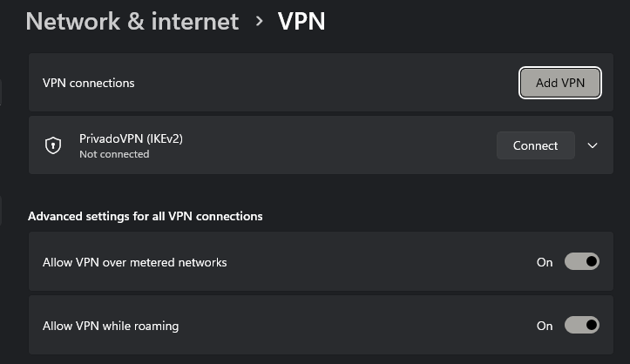Click On text beside roaming switch

pos(545,326)
